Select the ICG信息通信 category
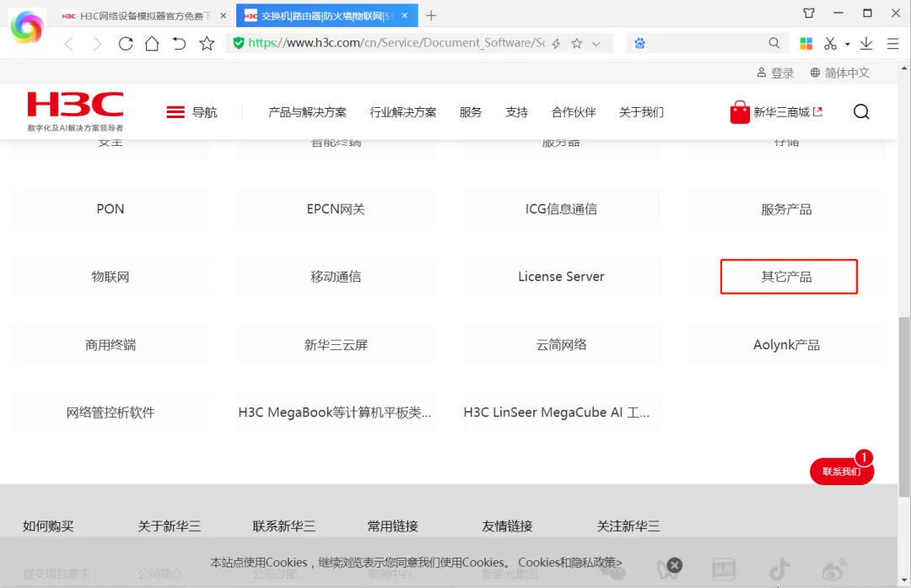 pos(561,209)
